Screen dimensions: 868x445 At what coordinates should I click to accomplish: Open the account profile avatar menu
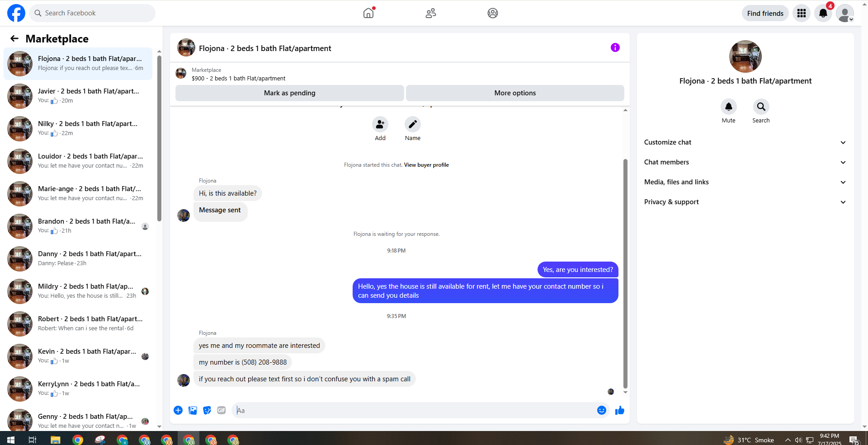844,13
